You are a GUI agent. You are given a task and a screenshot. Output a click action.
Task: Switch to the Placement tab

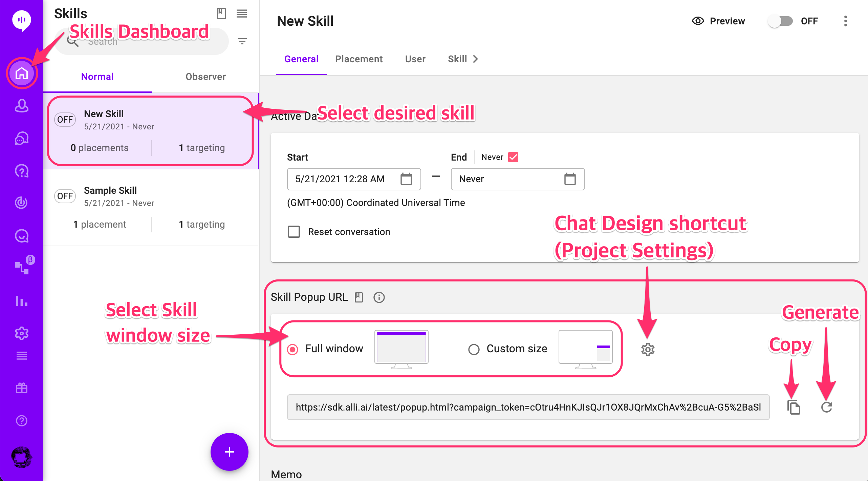click(x=359, y=59)
